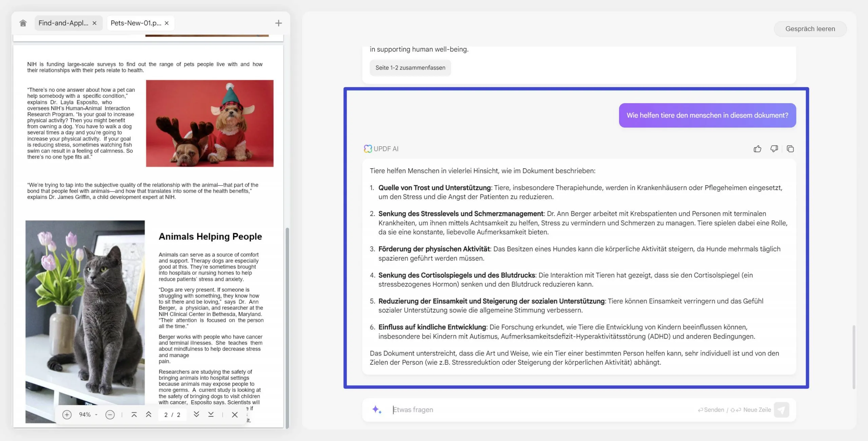868x441 pixels.
Task: Add a new tab with plus
Action: [278, 23]
